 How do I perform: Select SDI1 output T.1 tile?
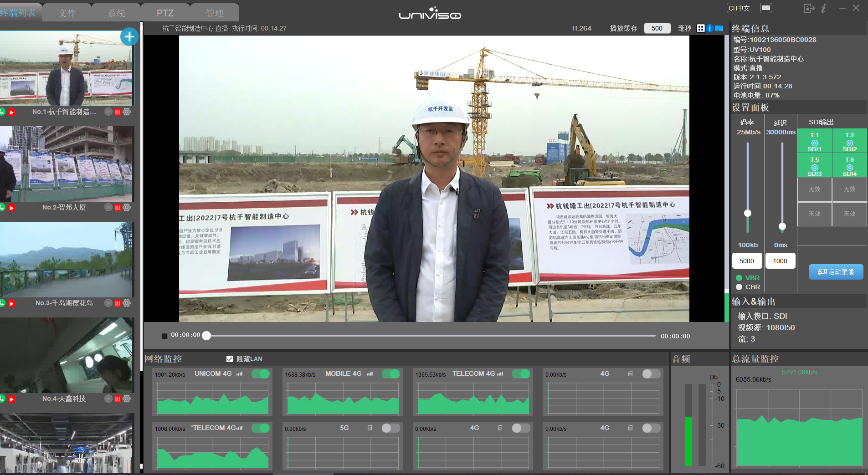click(x=814, y=142)
